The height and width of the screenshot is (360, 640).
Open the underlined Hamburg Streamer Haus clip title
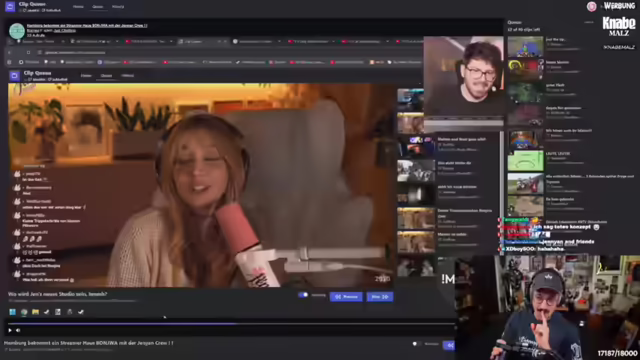click(x=87, y=25)
